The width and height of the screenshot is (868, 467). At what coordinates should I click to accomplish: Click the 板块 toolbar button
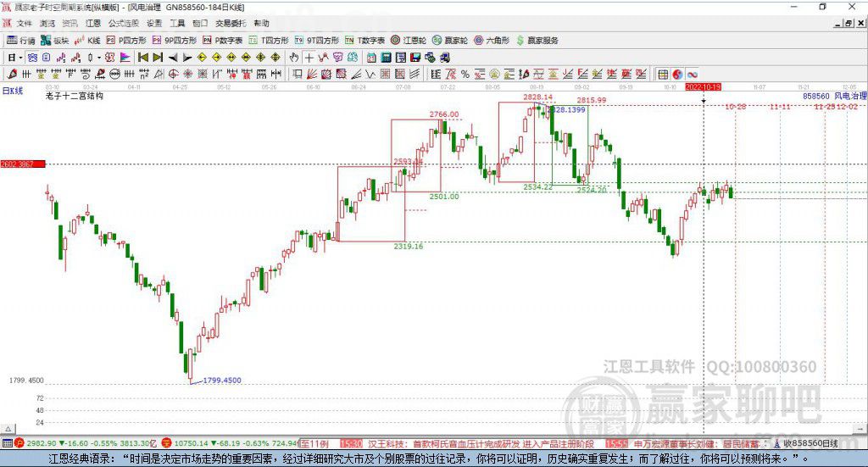pyautogui.click(x=55, y=41)
